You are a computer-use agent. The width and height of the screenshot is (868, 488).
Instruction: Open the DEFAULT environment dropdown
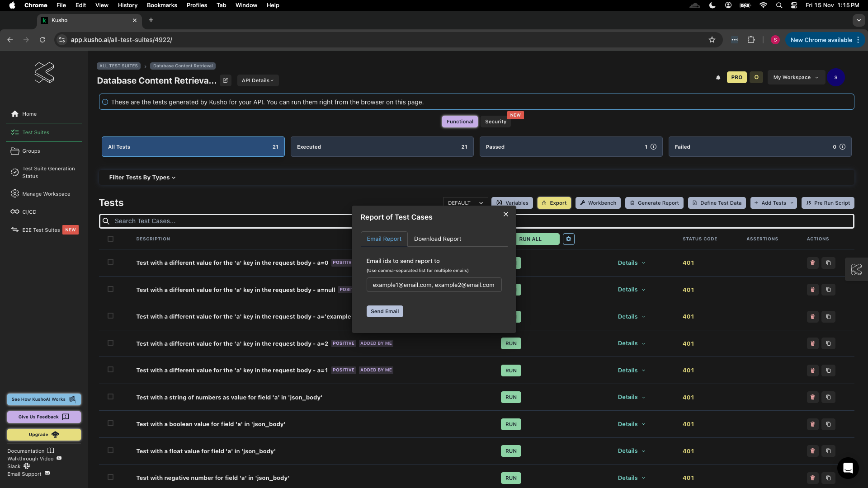[465, 203]
